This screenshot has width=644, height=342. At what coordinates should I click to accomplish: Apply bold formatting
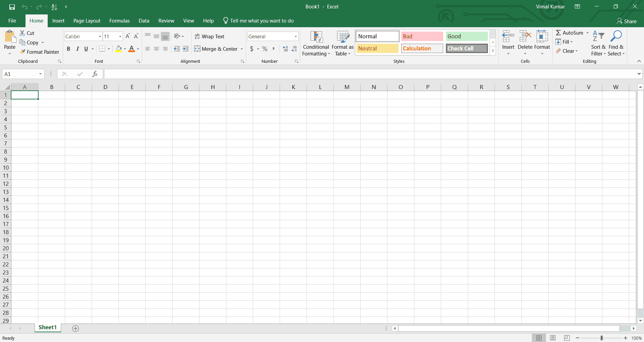pos(68,49)
